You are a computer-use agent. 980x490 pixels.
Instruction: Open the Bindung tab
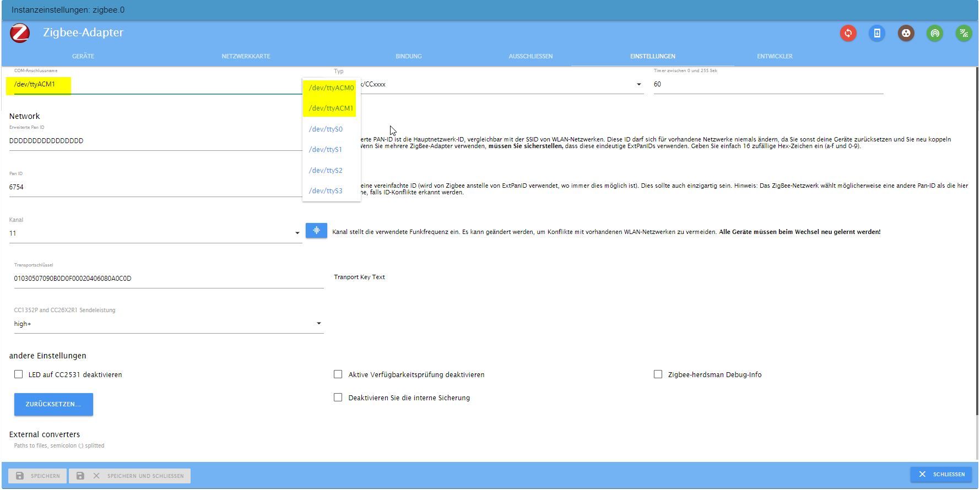408,56
